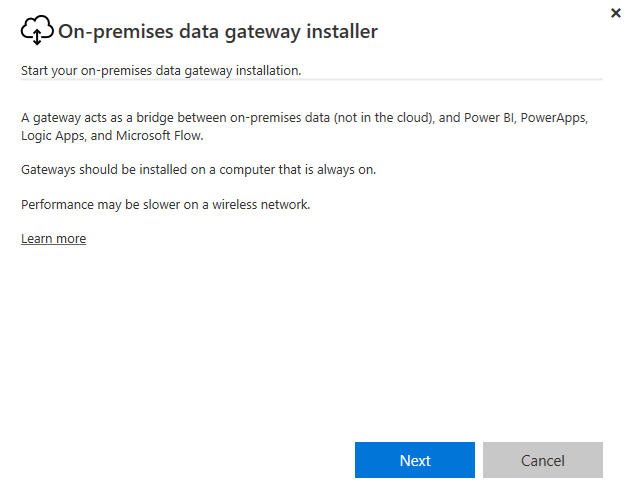Continue to the next installer step
Image resolution: width=630 pixels, height=497 pixels.
(x=415, y=460)
